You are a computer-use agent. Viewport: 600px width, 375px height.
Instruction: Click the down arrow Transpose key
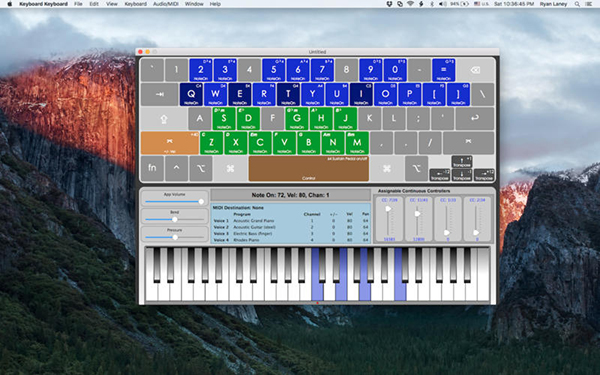[x=462, y=175]
